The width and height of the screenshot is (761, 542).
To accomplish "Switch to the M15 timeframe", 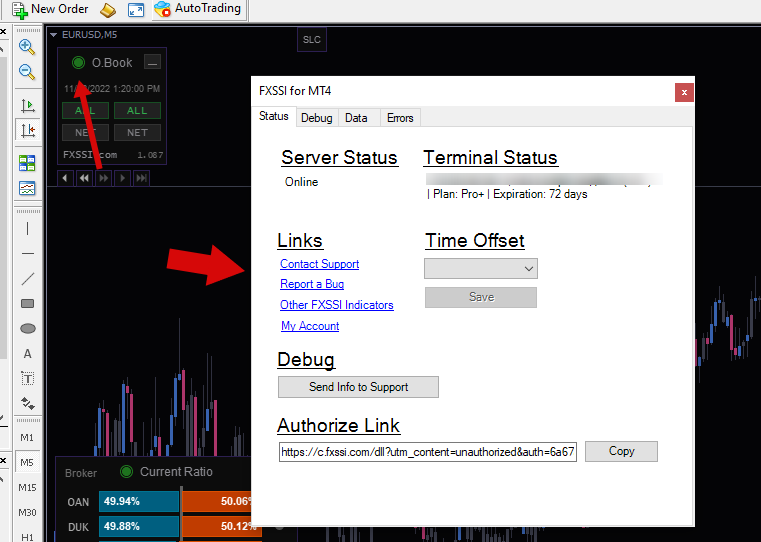I will coord(27,488).
